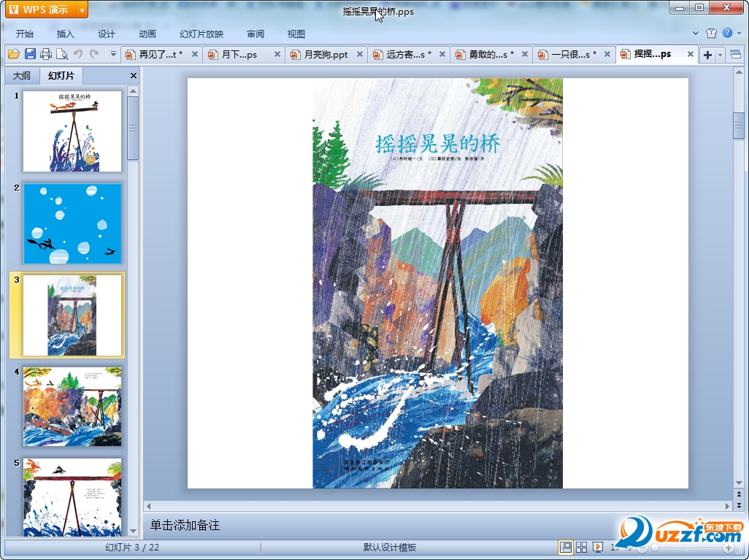Switch to the 大纲 outline pane tab
749x560 pixels.
tap(21, 75)
